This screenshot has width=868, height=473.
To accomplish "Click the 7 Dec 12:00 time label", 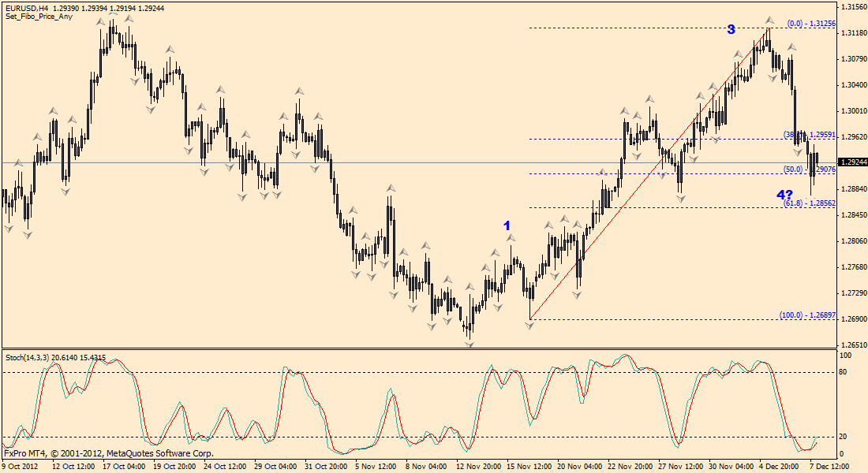I will tap(829, 467).
